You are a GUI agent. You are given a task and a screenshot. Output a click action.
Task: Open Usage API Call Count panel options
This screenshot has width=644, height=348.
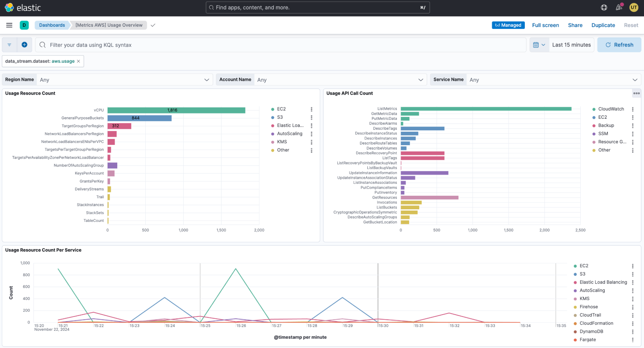(636, 93)
